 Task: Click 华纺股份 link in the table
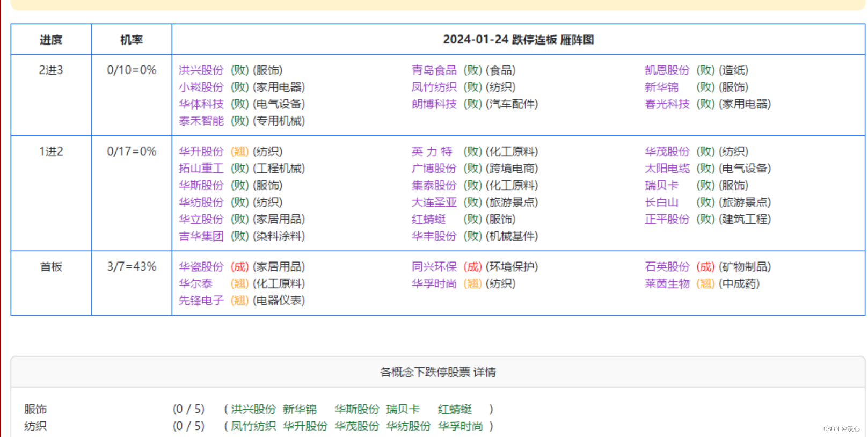(201, 202)
